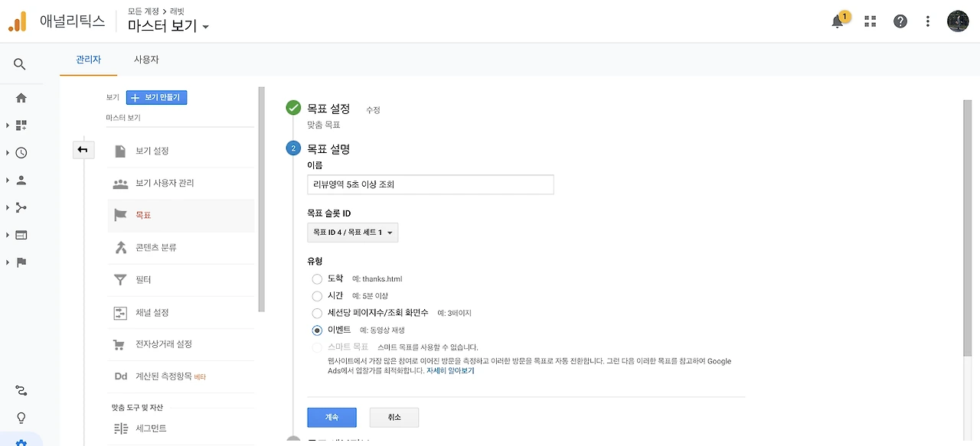Image resolution: width=980 pixels, height=446 pixels.
Task: Open the search icon in sidebar
Action: 21,64
